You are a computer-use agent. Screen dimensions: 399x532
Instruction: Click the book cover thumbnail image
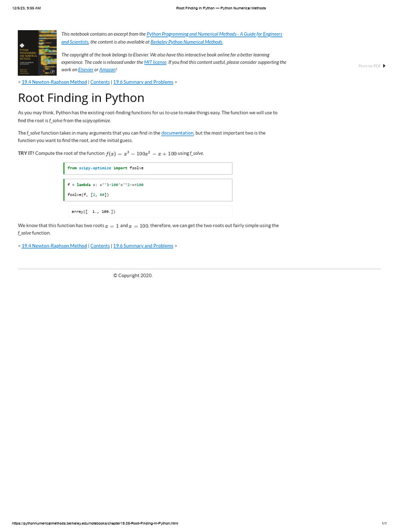pyautogui.click(x=37, y=53)
